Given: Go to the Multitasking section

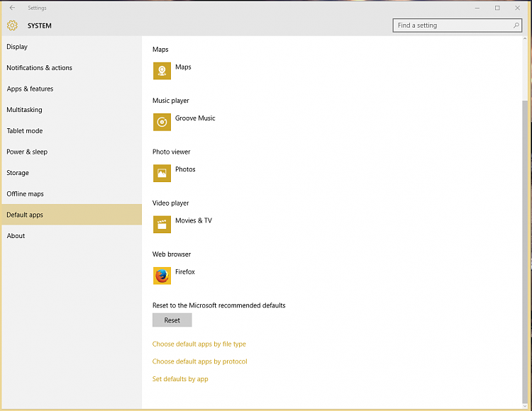Looking at the screenshot, I should tap(72, 110).
